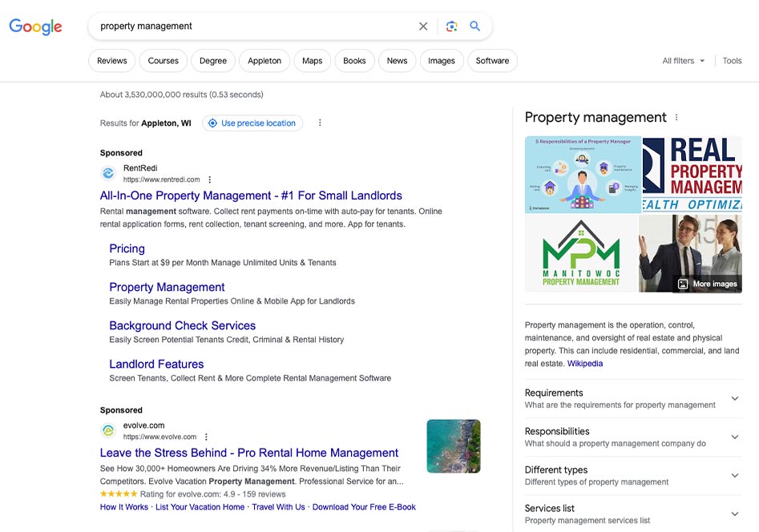Click evolve.com favicon logo

click(x=108, y=430)
